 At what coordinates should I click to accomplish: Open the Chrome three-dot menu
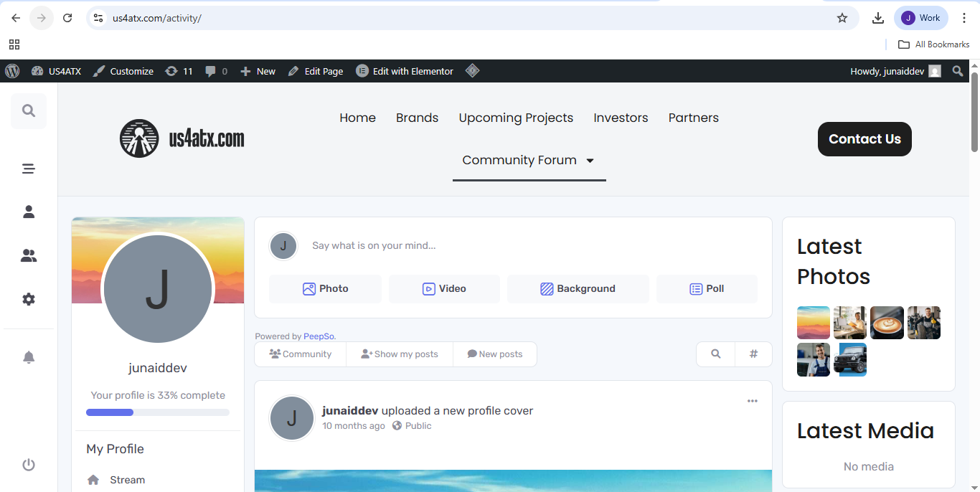(x=964, y=18)
